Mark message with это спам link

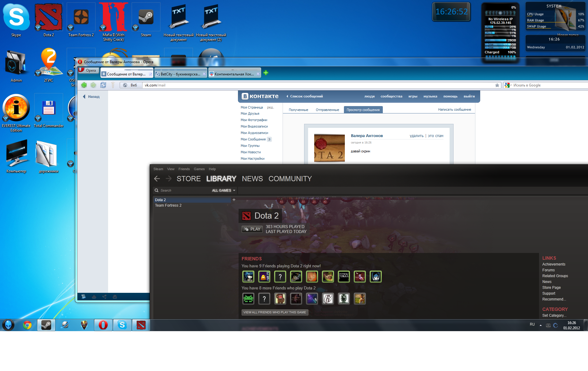[x=435, y=136]
